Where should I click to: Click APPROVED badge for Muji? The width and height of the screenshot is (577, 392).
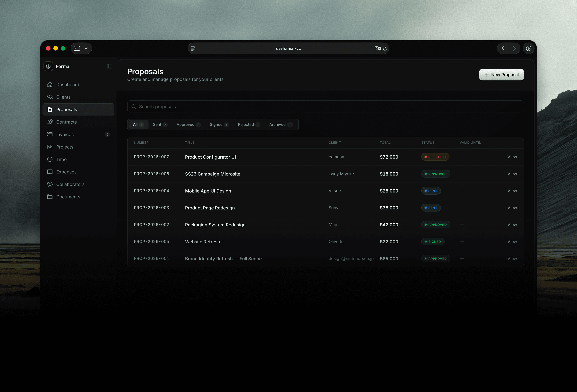point(436,225)
